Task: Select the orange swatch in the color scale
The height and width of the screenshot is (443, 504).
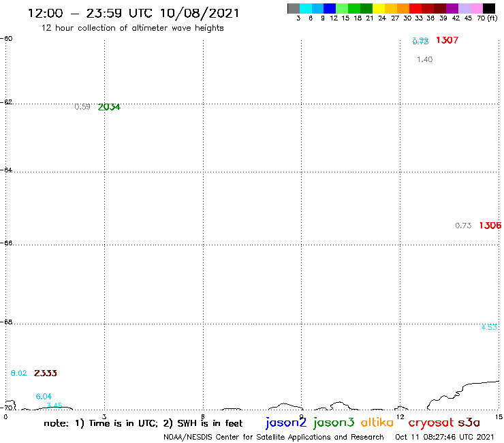Action: click(x=403, y=8)
